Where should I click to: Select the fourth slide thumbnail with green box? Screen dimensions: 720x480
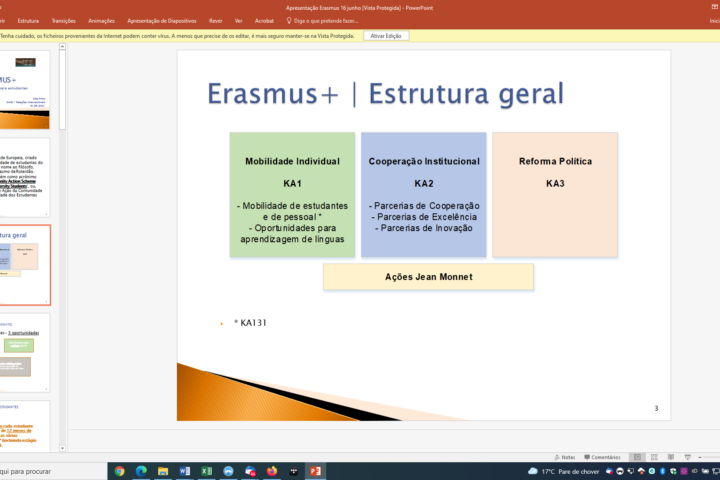25,353
